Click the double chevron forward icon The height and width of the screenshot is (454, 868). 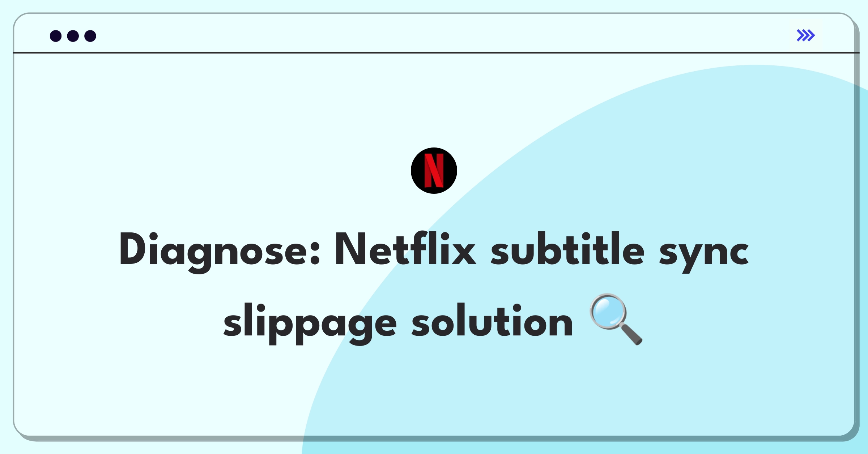(805, 36)
